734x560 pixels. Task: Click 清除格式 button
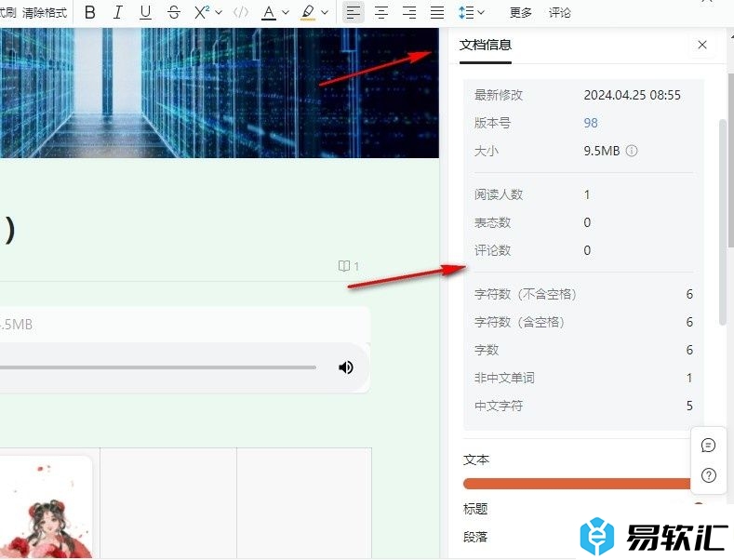click(45, 13)
